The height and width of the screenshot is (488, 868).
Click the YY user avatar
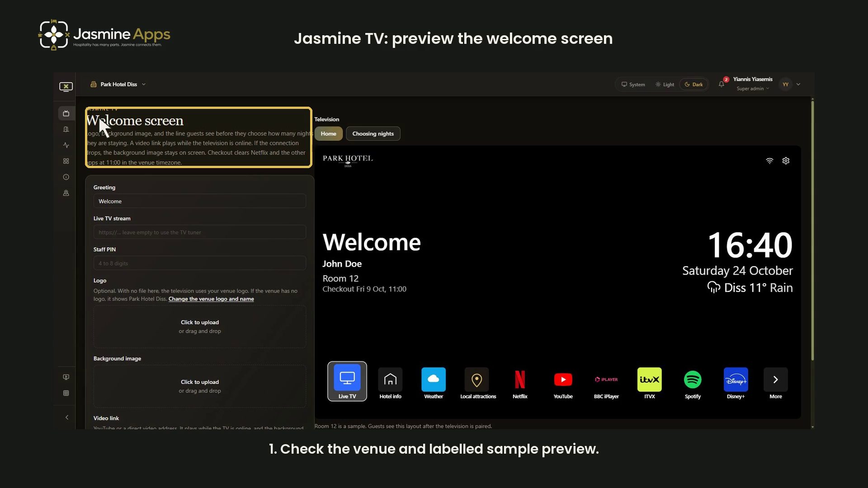pos(786,84)
